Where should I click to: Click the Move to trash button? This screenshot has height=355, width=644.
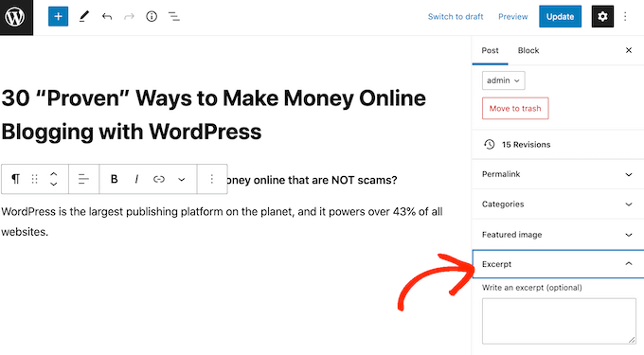[515, 108]
